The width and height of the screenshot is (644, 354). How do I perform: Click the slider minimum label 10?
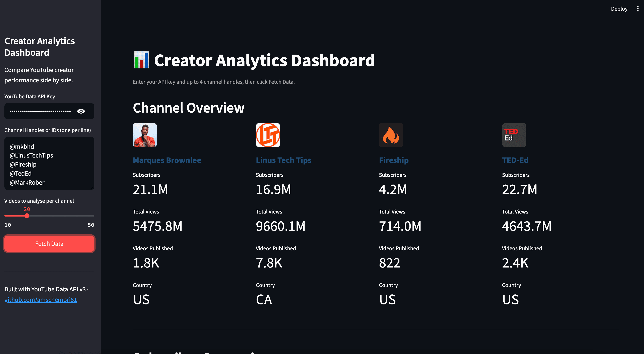click(x=8, y=225)
